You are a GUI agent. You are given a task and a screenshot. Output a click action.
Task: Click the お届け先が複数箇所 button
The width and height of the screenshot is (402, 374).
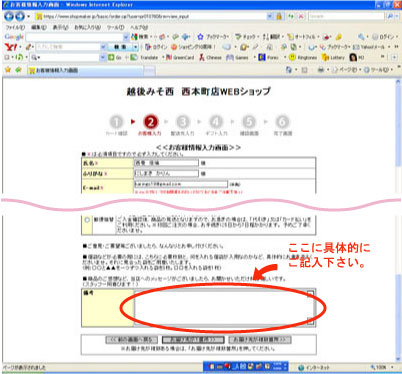click(x=260, y=340)
